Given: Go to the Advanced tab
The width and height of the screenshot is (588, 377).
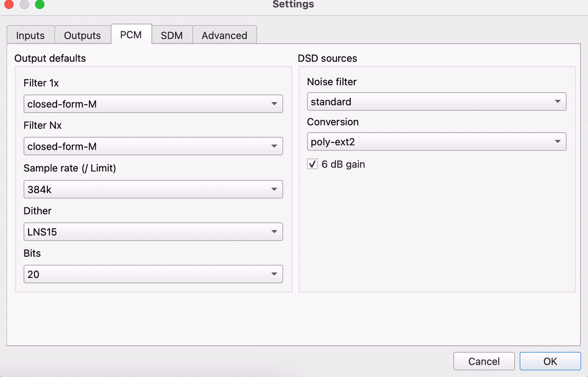Looking at the screenshot, I should coord(224,35).
